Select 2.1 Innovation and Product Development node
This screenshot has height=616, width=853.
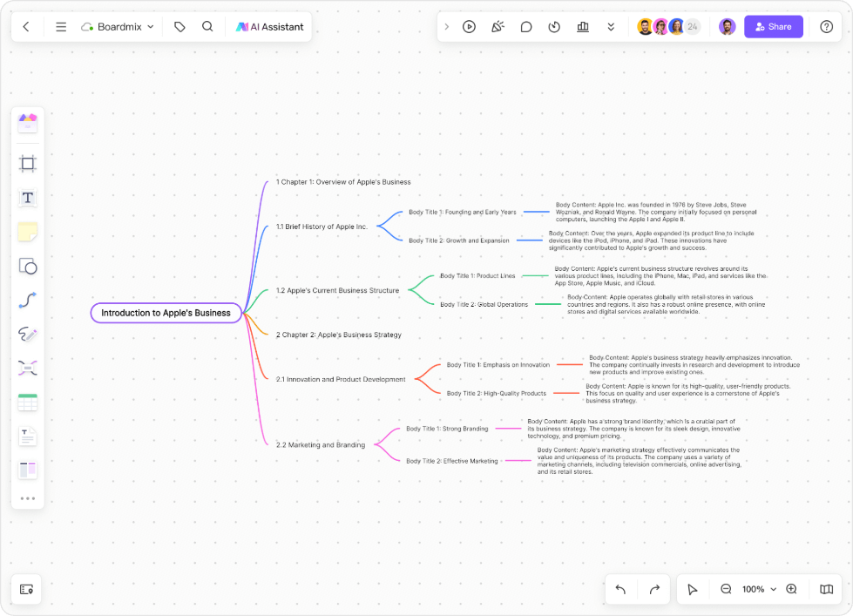coord(341,379)
